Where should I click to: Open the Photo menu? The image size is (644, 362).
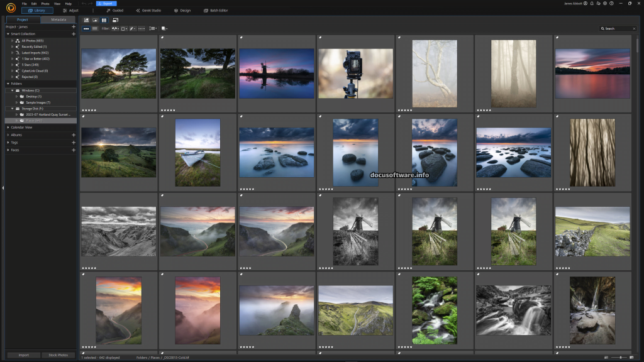click(45, 4)
